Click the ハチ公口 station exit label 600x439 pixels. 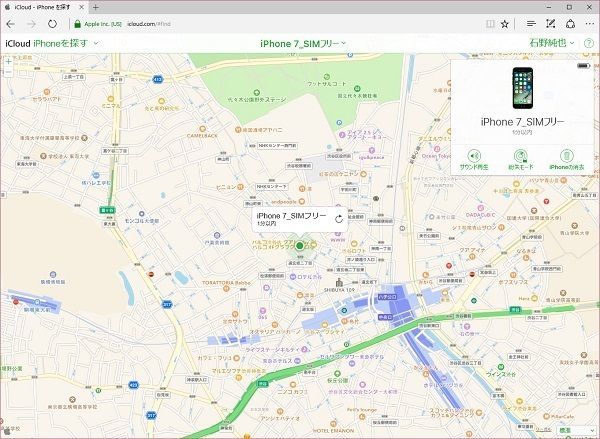(x=387, y=297)
